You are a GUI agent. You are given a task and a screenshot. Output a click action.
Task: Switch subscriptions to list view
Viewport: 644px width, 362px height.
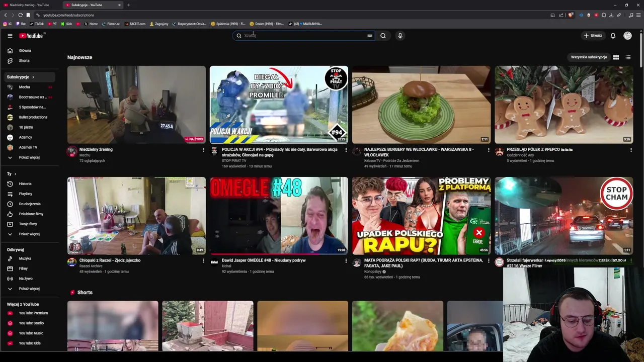coord(628,57)
